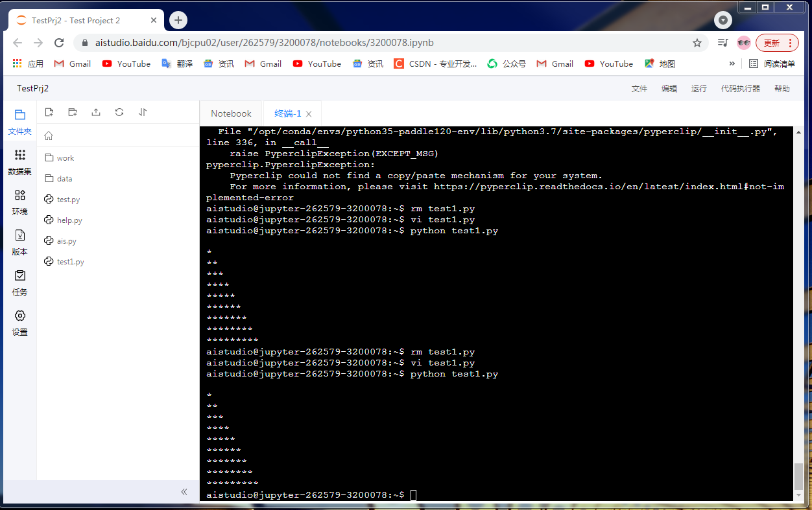The image size is (812, 510).
Task: Open the tab search dropdown arrow
Action: tap(723, 20)
